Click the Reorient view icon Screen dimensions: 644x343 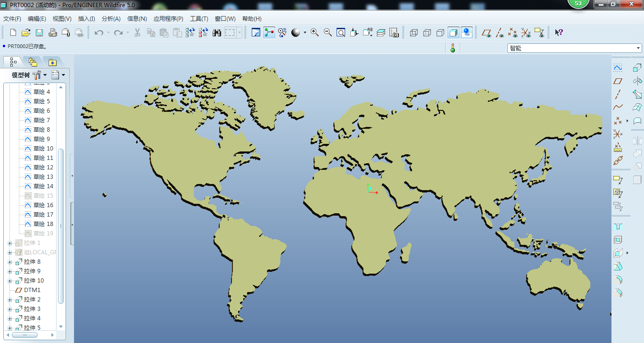click(x=354, y=33)
